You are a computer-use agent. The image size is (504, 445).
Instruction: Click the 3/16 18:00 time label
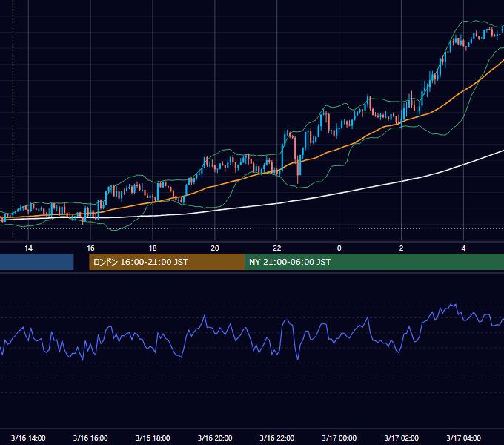coord(153,438)
